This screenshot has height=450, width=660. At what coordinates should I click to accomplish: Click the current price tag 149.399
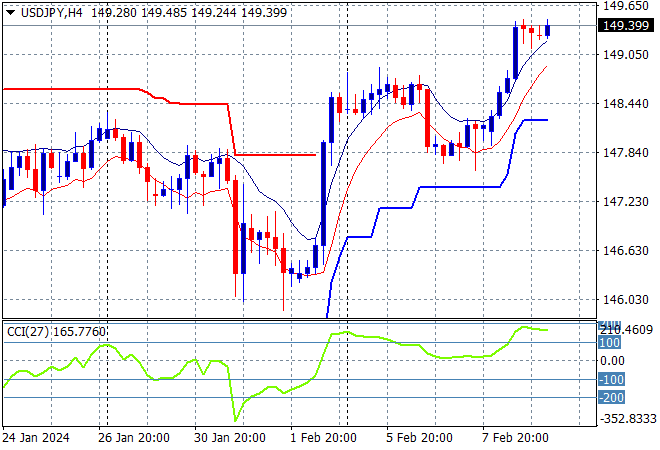627,26
